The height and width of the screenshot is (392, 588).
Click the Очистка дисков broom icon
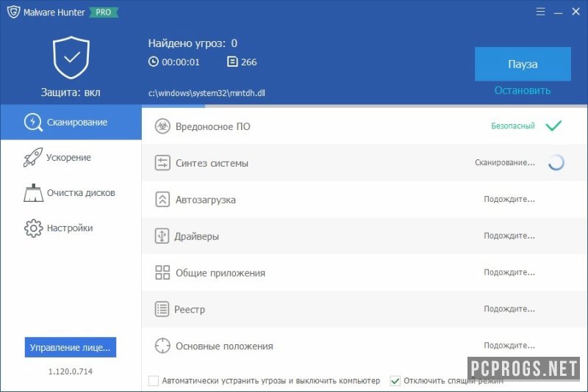point(33,193)
